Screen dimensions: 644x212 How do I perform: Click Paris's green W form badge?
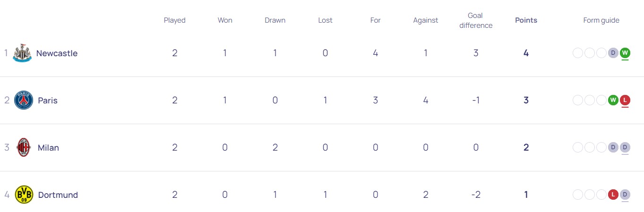(613, 100)
